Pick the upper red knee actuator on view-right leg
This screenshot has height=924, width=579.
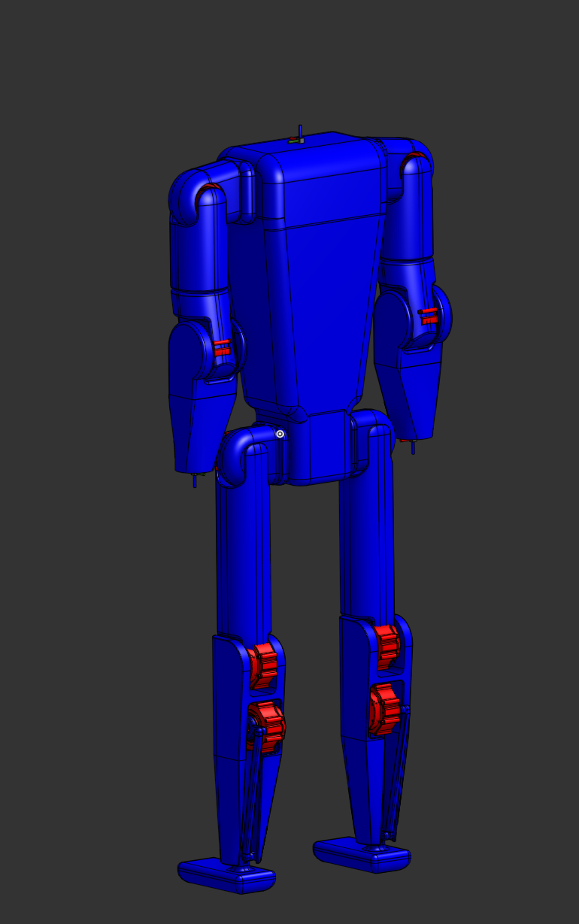387,647
